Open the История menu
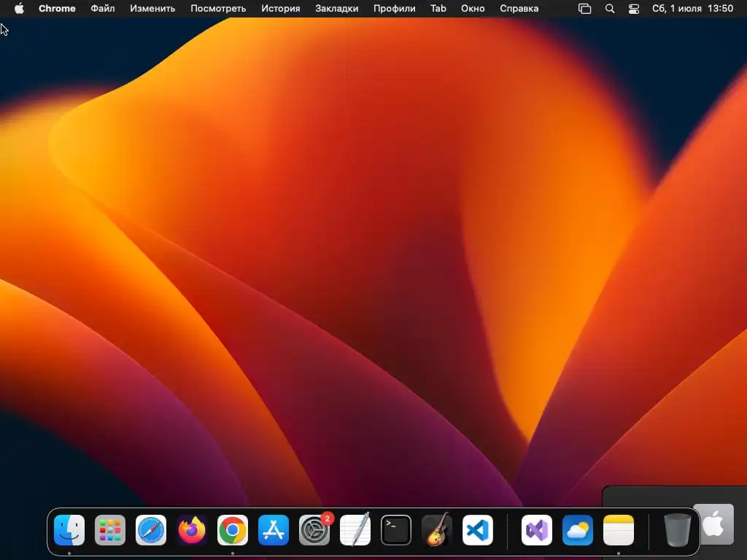 click(281, 9)
